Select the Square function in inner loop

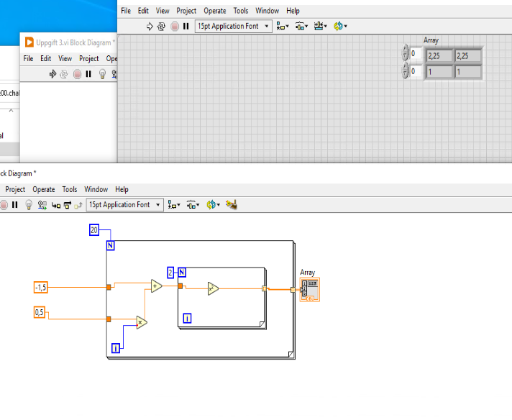tap(214, 288)
